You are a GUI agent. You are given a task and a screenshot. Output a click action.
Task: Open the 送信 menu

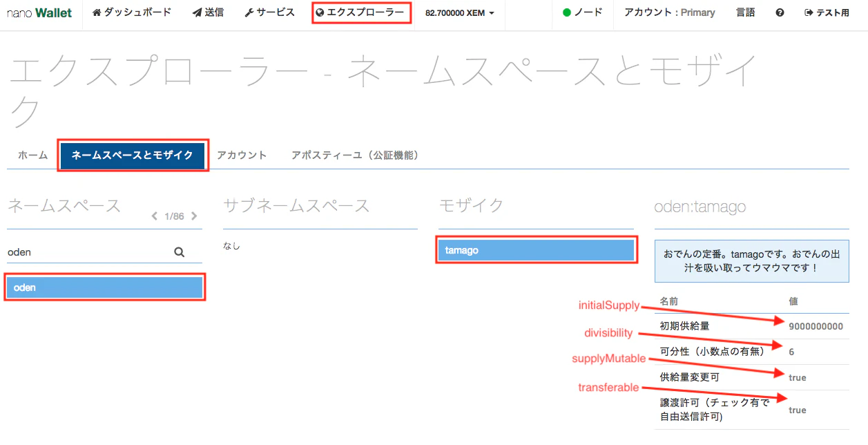[x=208, y=12]
